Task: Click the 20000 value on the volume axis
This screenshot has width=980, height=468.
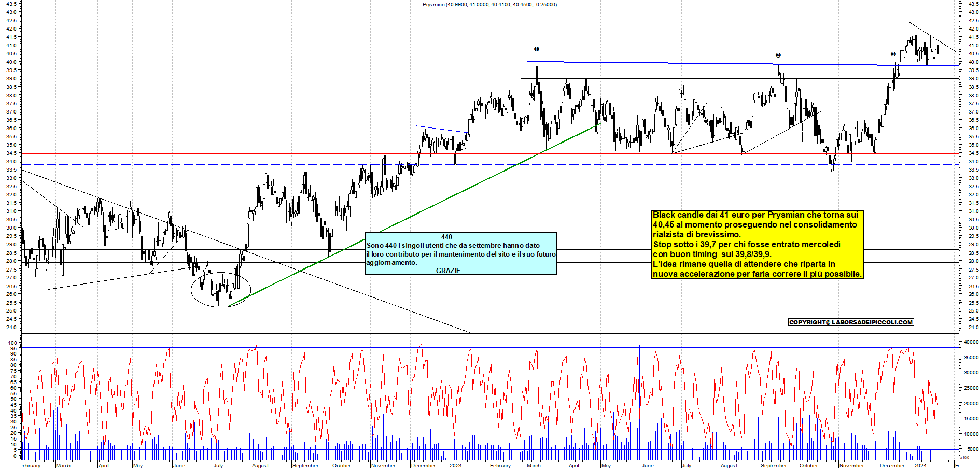Action: pos(971,404)
